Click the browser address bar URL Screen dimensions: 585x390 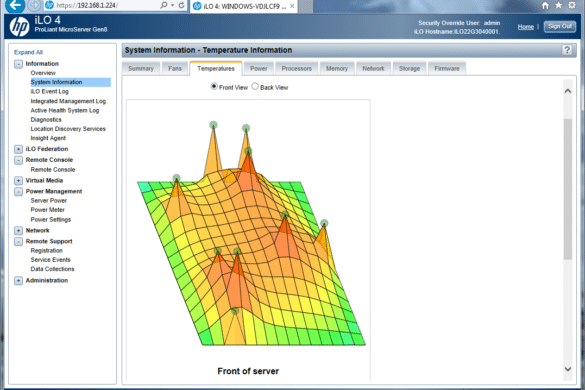87,6
